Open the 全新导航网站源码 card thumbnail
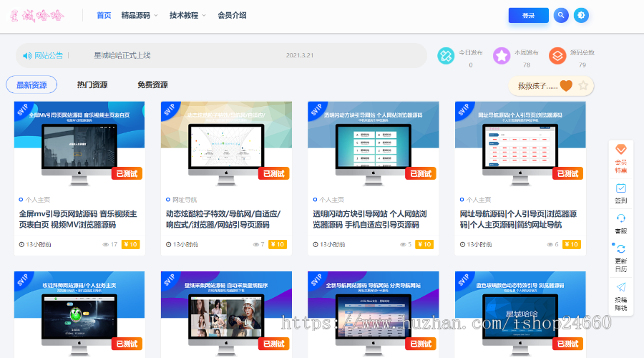 [x=374, y=314]
